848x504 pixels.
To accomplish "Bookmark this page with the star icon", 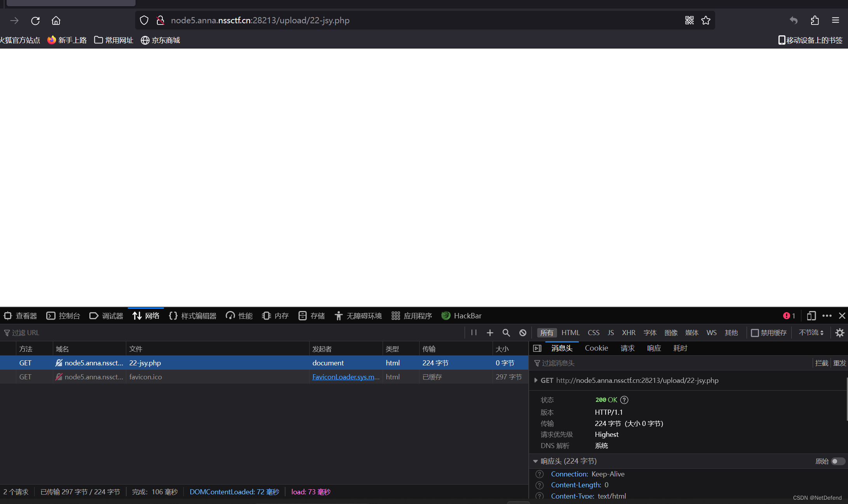I will (x=706, y=20).
